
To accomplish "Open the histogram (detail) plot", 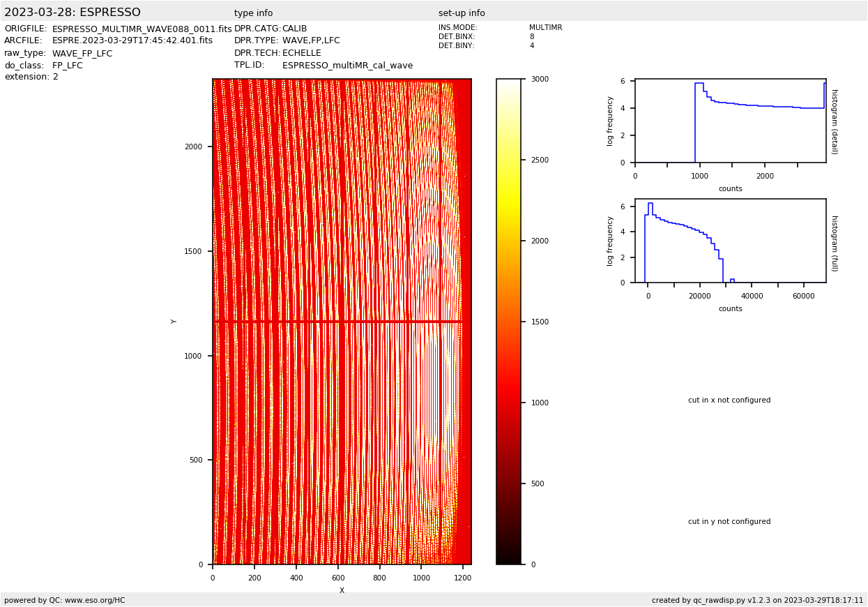I will pyautogui.click(x=730, y=121).
